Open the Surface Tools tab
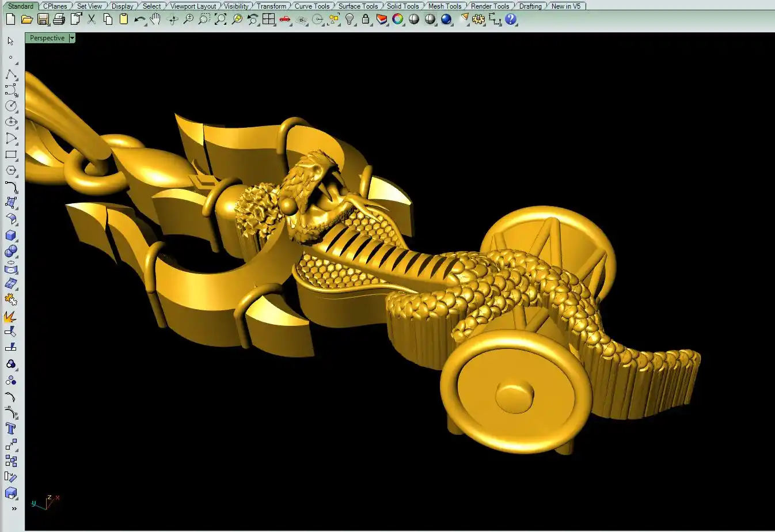Image resolution: width=775 pixels, height=532 pixels. [x=358, y=6]
